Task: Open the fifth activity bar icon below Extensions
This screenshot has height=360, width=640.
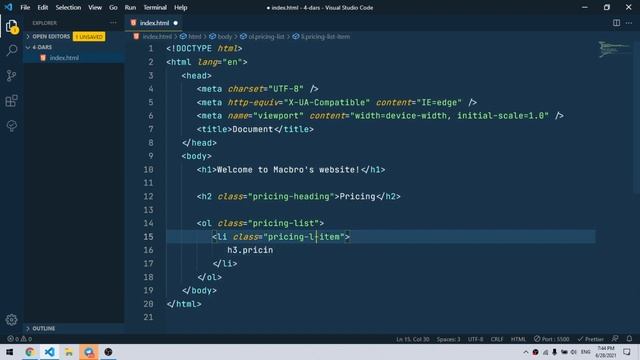Action: (12, 125)
